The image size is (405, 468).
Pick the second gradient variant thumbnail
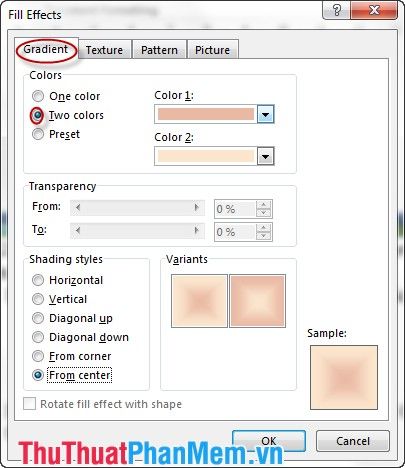click(x=257, y=301)
